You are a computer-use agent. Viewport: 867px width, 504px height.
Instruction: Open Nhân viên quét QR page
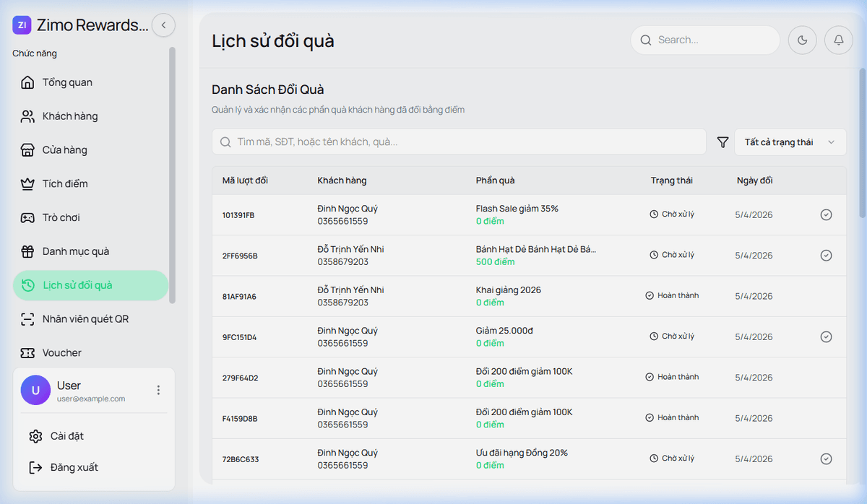click(85, 318)
